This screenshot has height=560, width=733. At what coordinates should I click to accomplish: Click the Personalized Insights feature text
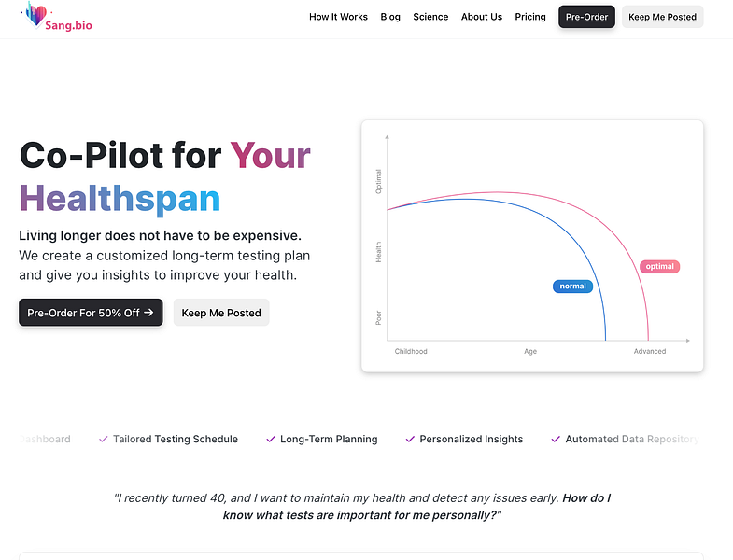point(472,440)
